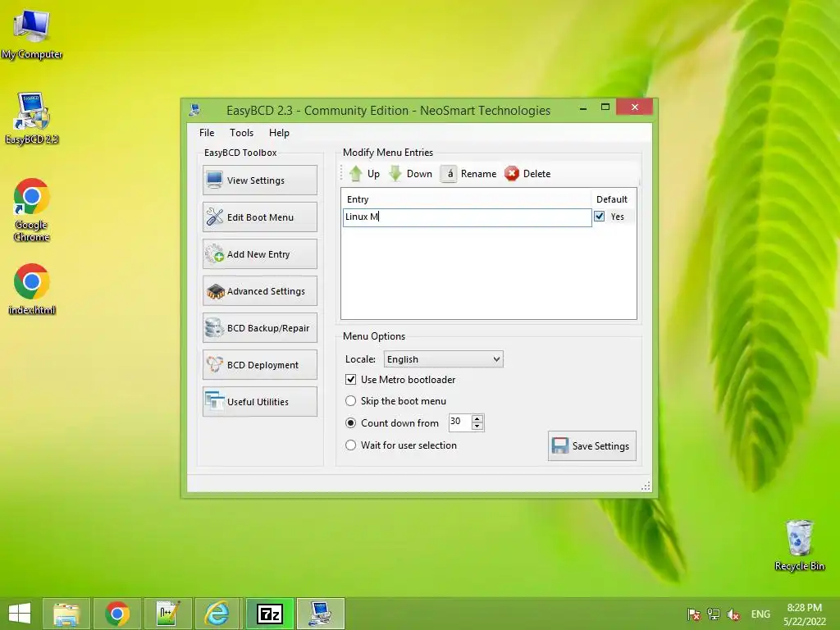The image size is (840, 630).
Task: Move entry Down with green arrow
Action: click(411, 174)
